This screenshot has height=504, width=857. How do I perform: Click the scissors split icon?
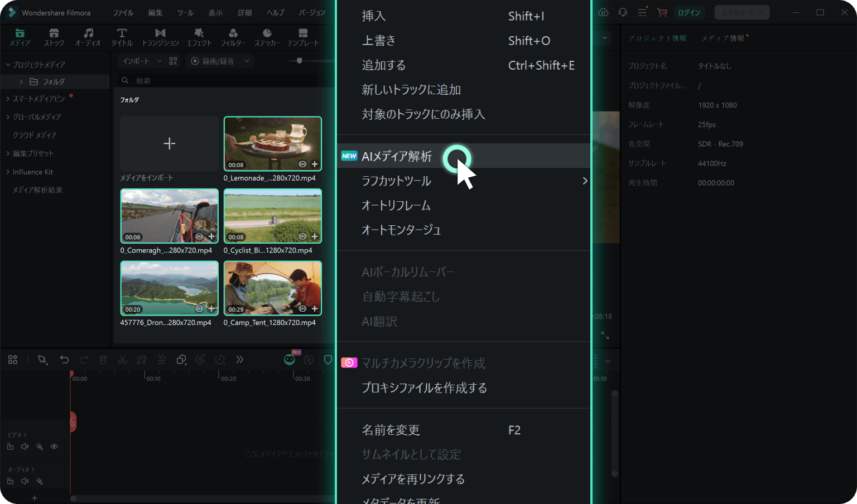click(x=123, y=360)
